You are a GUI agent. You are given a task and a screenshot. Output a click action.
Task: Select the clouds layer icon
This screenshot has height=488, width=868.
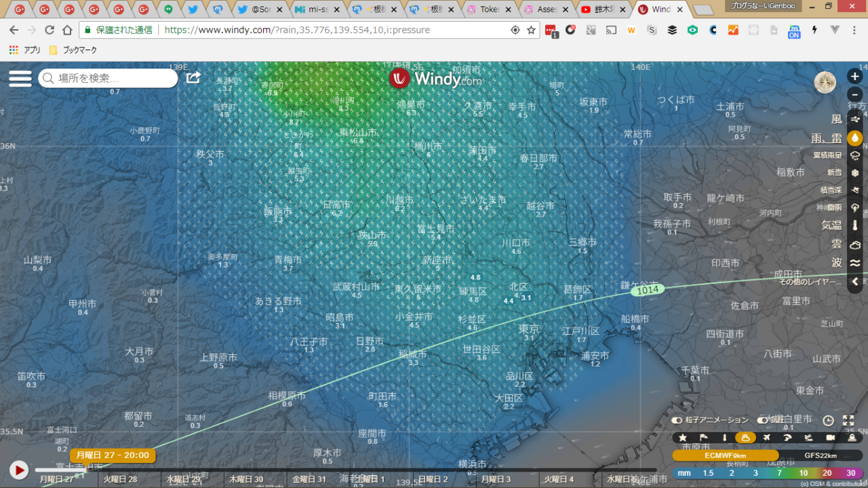click(854, 244)
